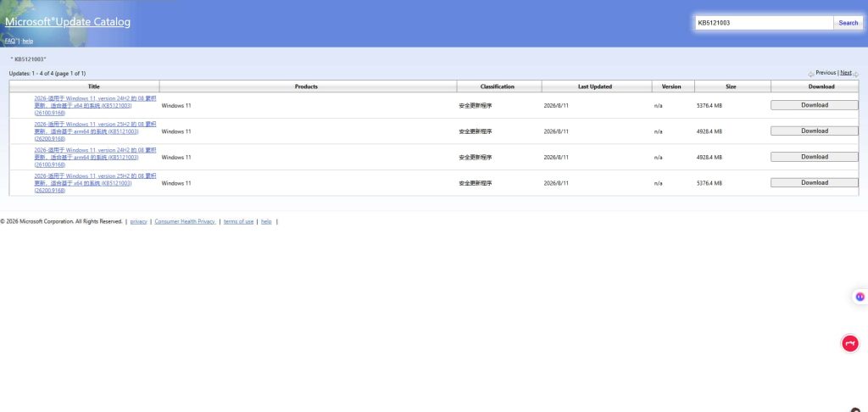Click the 'Updates: 1 - 4 of 4' count text
This screenshot has width=868, height=412.
(47, 73)
